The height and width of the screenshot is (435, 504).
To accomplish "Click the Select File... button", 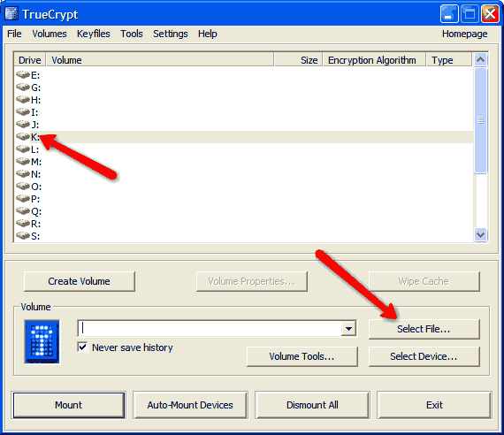I will point(424,329).
